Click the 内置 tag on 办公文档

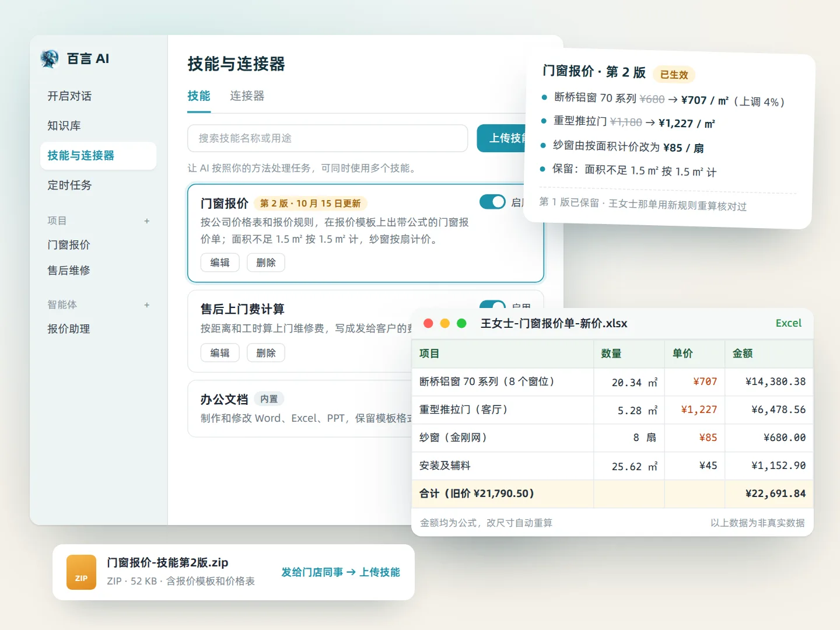point(269,399)
